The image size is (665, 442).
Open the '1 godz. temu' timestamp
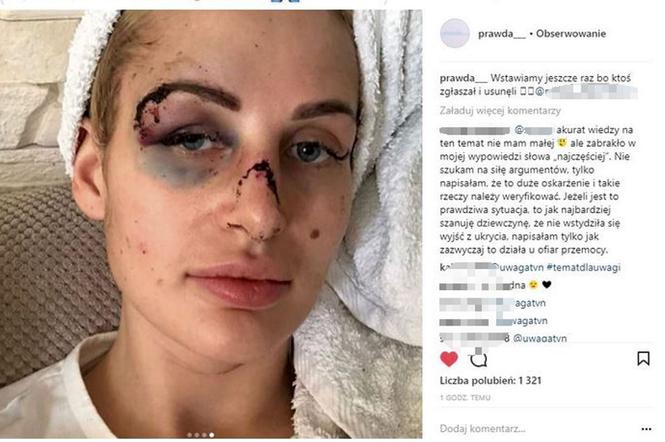(x=465, y=398)
